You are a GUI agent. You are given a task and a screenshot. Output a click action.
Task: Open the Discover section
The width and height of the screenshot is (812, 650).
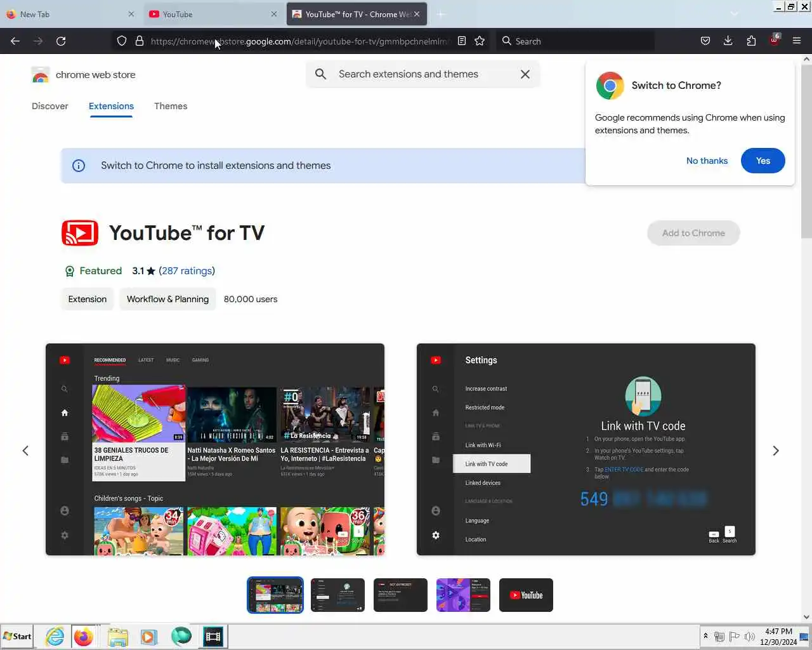50,106
